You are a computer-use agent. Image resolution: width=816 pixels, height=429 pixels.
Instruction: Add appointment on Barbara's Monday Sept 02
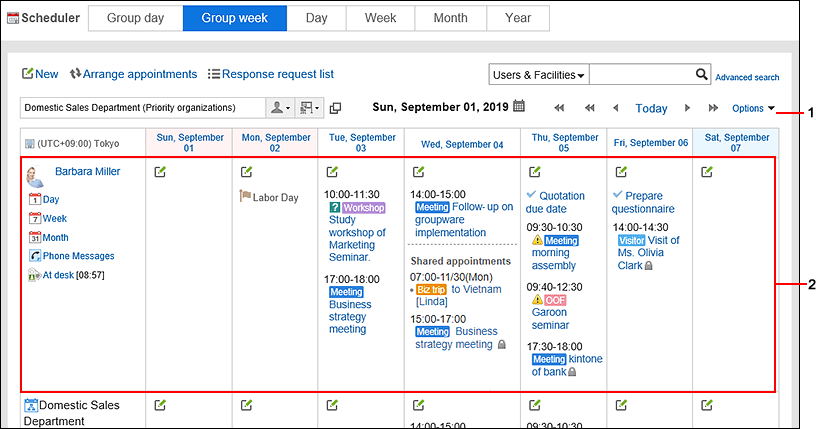[x=247, y=172]
